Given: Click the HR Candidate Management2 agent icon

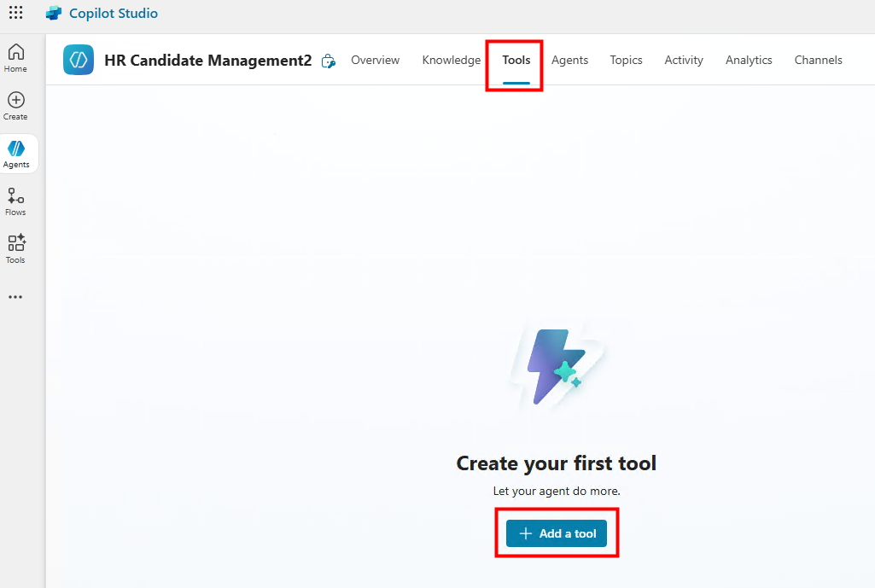Looking at the screenshot, I should 79,60.
